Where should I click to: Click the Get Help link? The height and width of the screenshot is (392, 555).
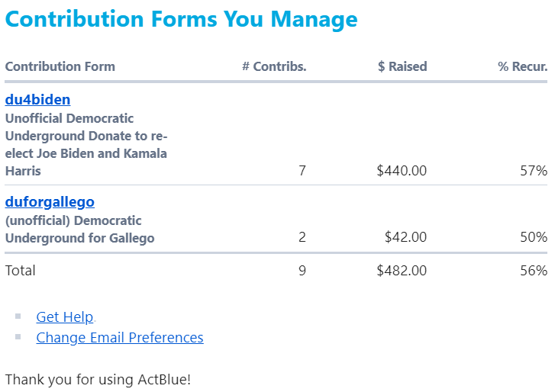(x=64, y=317)
